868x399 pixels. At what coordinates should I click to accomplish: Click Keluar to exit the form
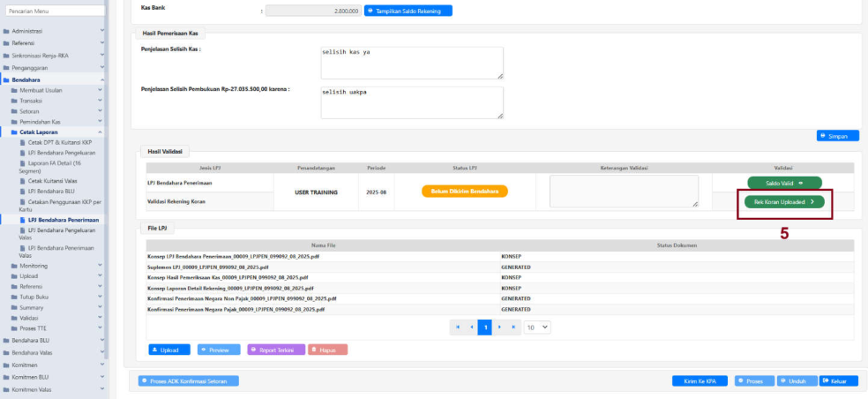pyautogui.click(x=838, y=380)
